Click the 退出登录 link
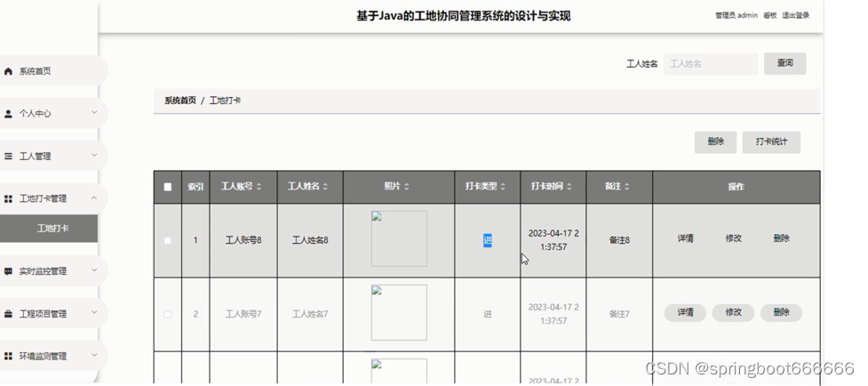 coord(795,15)
